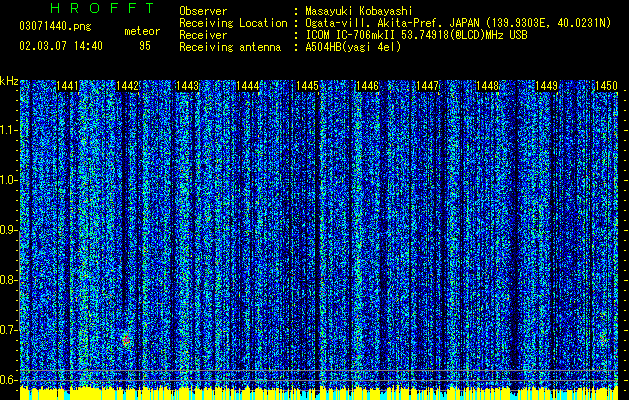Select the filename 03071440.png

(55, 26)
